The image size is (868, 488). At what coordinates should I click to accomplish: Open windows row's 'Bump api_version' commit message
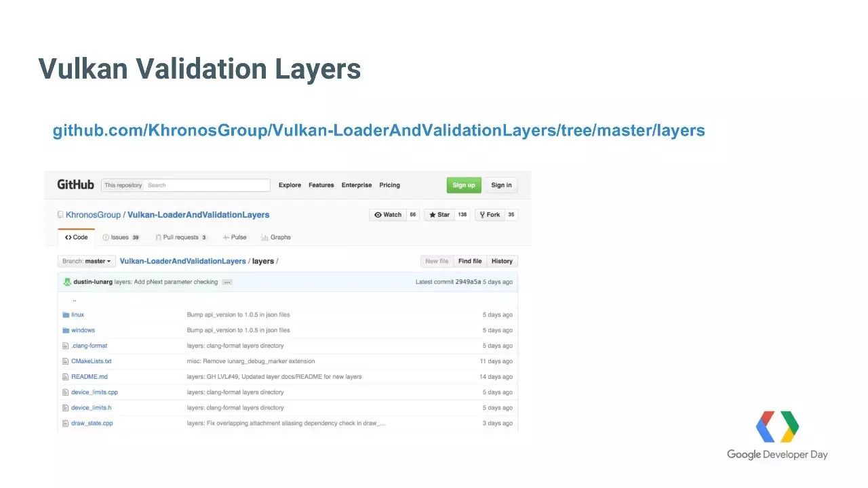tap(238, 330)
